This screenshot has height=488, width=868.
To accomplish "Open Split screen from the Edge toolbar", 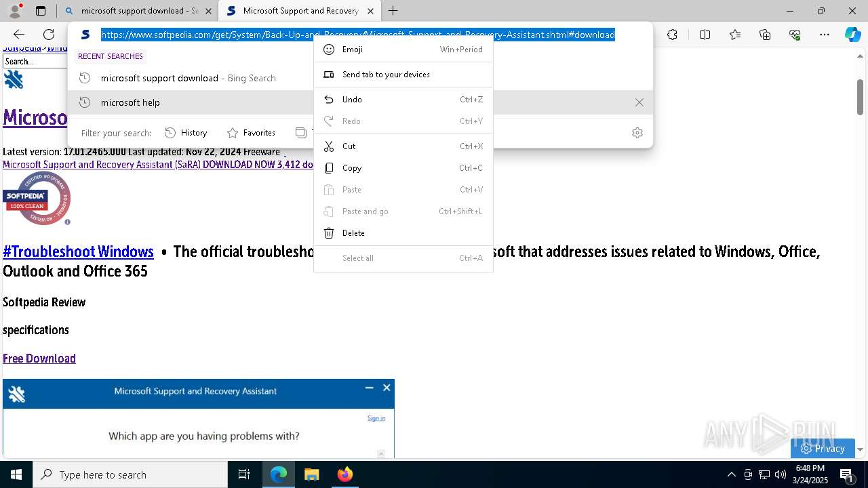I will pos(705,35).
